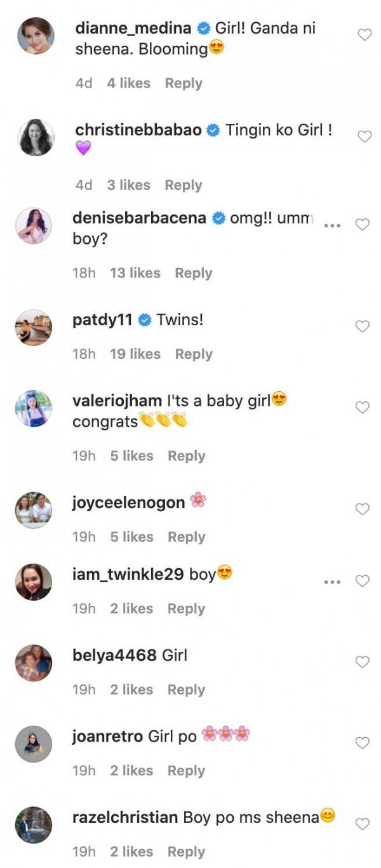This screenshot has height=868, width=381.
Task: Reply to dianne_medina's comment
Action: [184, 83]
